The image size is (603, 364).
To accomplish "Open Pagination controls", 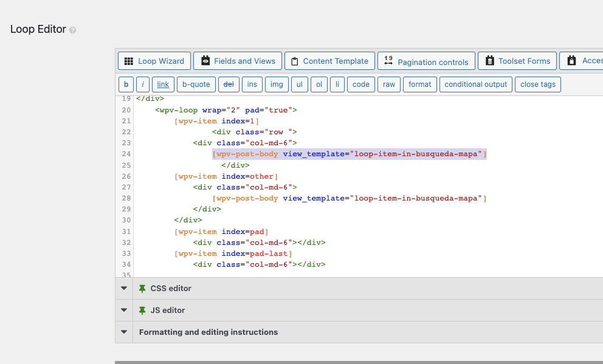I will [426, 61].
